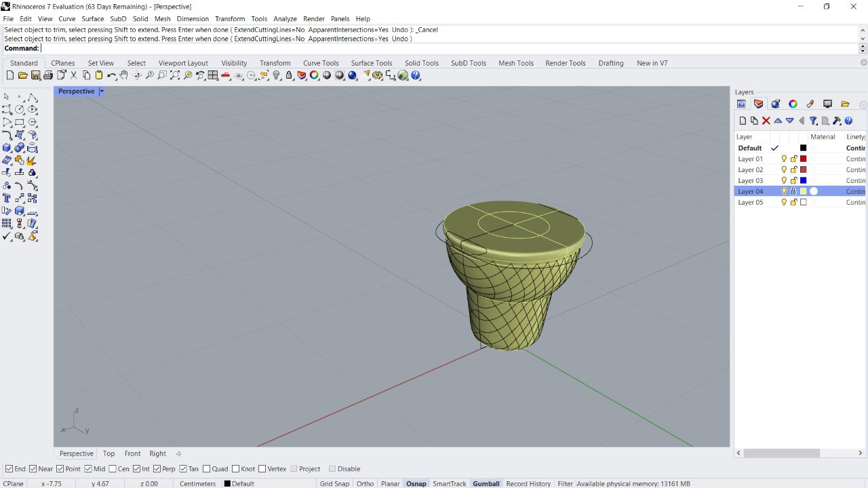The height and width of the screenshot is (488, 868).
Task: Select the Polyline tool in left sidebar
Action: 33,97
